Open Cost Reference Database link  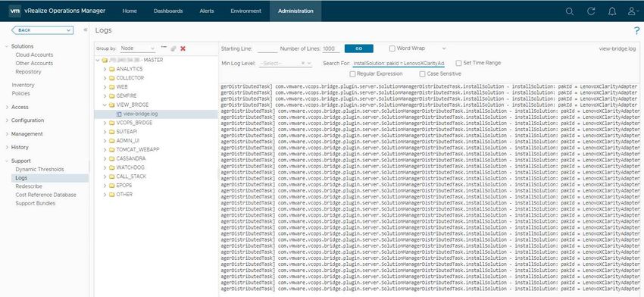point(45,195)
